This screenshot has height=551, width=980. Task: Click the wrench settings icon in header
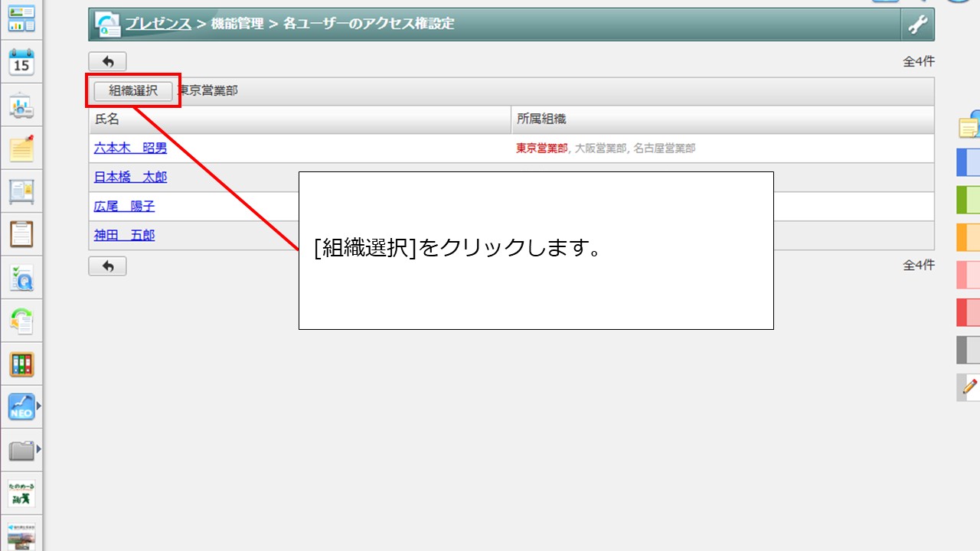pyautogui.click(x=917, y=24)
